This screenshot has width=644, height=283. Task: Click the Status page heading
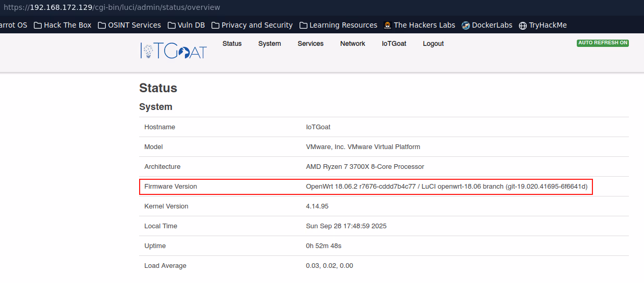[x=158, y=88]
